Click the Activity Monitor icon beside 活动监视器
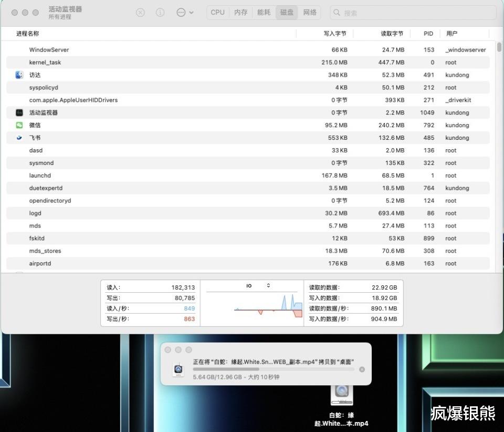 point(19,112)
